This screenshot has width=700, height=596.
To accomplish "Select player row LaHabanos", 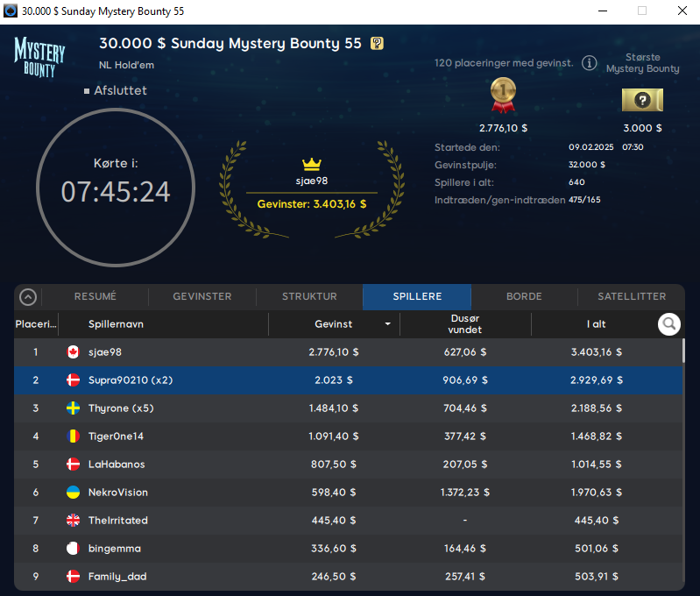I will coord(348,465).
